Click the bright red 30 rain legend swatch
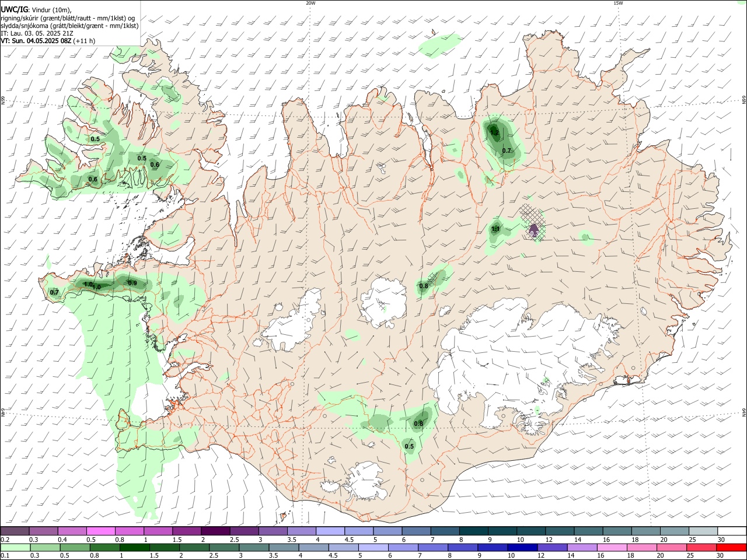 point(731,548)
